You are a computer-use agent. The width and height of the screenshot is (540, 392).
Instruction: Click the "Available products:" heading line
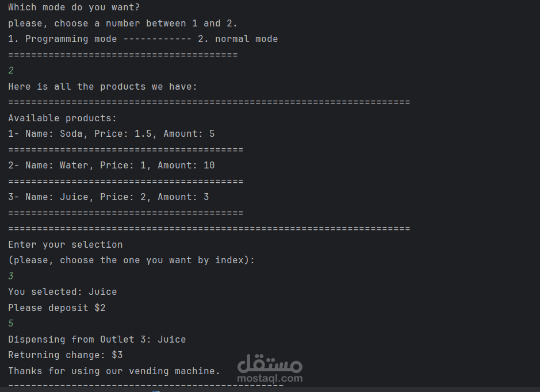click(62, 118)
